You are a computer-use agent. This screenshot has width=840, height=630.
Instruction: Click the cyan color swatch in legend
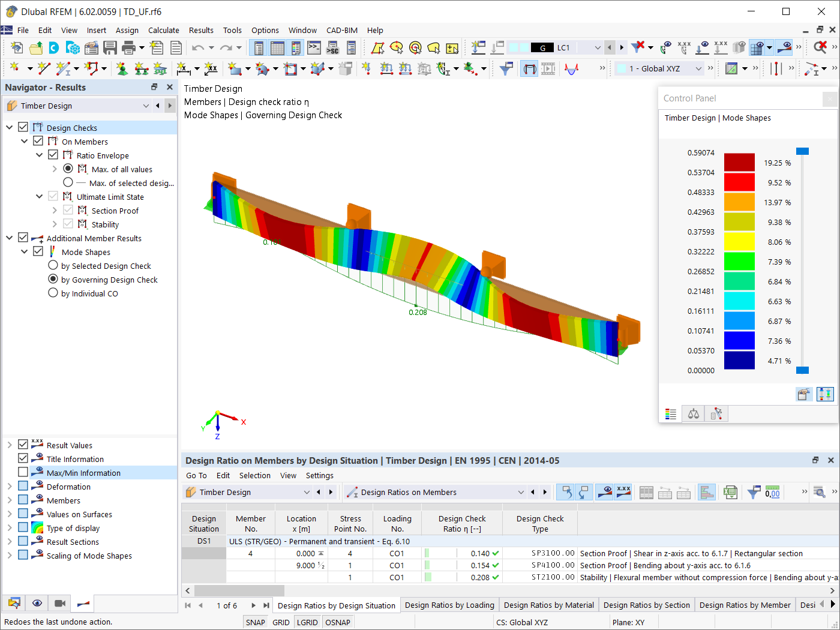point(739,301)
